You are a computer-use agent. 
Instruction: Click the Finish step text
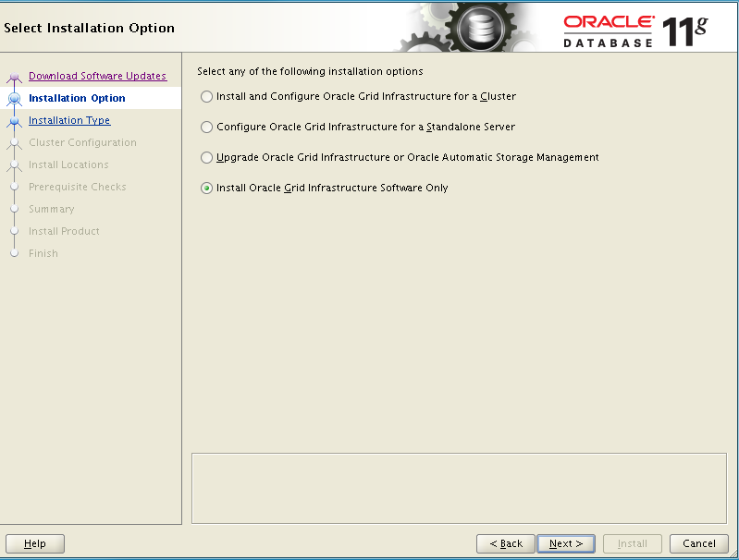point(43,253)
